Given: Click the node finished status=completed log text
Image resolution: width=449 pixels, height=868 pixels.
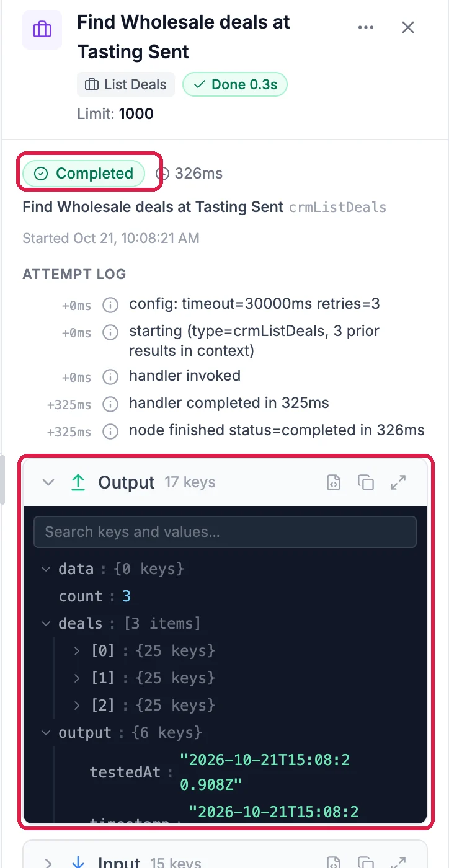Looking at the screenshot, I should [x=277, y=430].
